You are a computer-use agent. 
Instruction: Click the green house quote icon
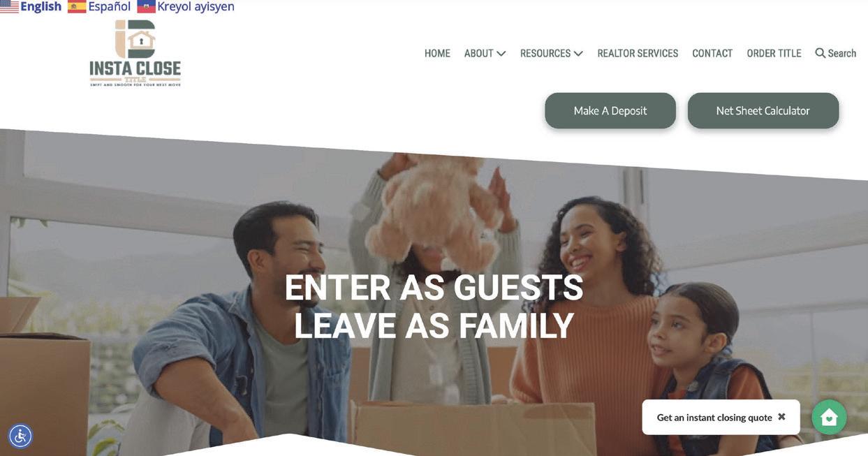829,418
